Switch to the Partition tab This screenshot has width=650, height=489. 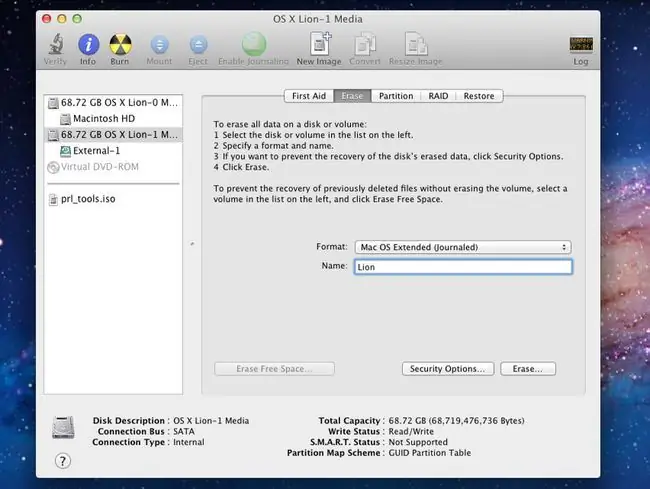(x=396, y=96)
